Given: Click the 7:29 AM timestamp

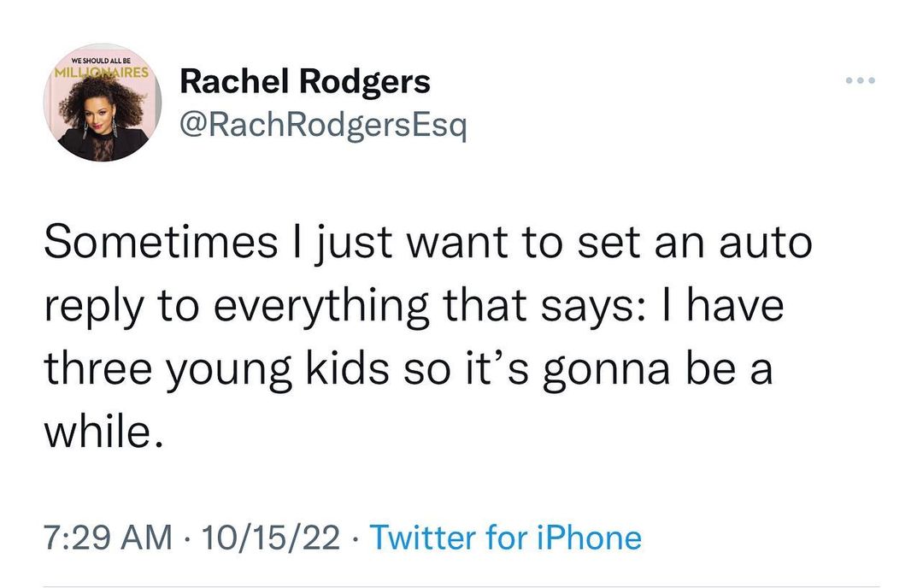Looking at the screenshot, I should click(x=106, y=538).
